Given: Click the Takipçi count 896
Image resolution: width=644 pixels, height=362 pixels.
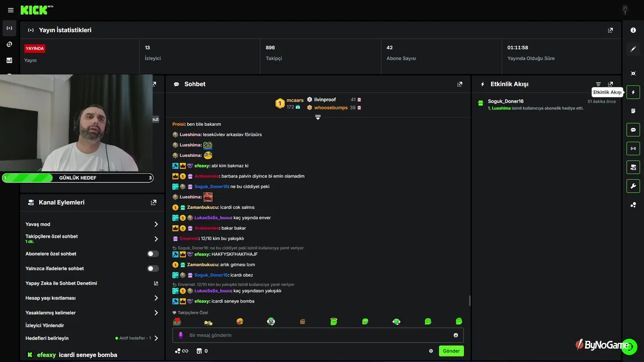Looking at the screenshot, I should tap(270, 48).
